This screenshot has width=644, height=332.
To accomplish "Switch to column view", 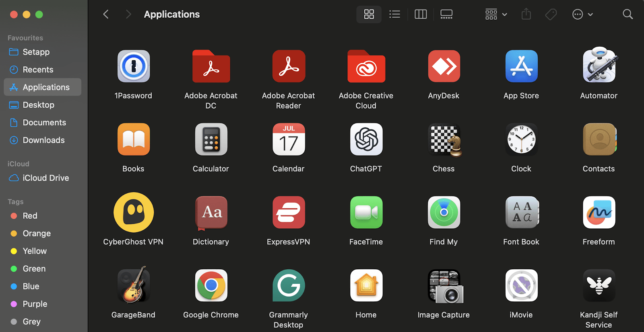I will [421, 14].
